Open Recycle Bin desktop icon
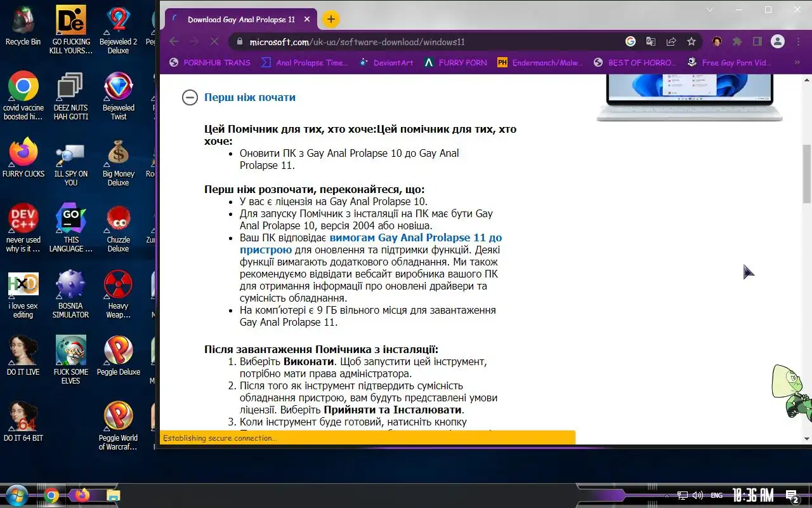812x508 pixels. (x=23, y=25)
